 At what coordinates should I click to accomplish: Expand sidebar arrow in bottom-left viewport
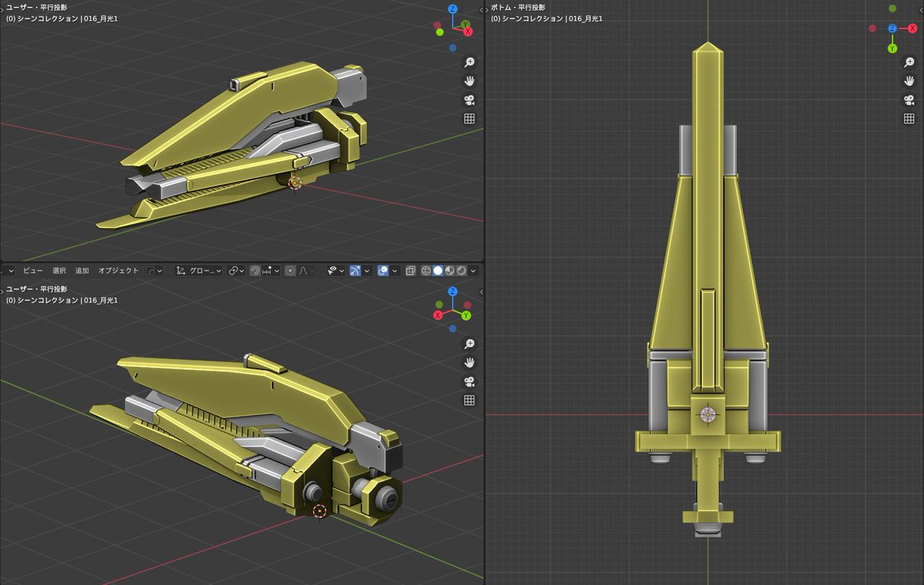pos(480,292)
